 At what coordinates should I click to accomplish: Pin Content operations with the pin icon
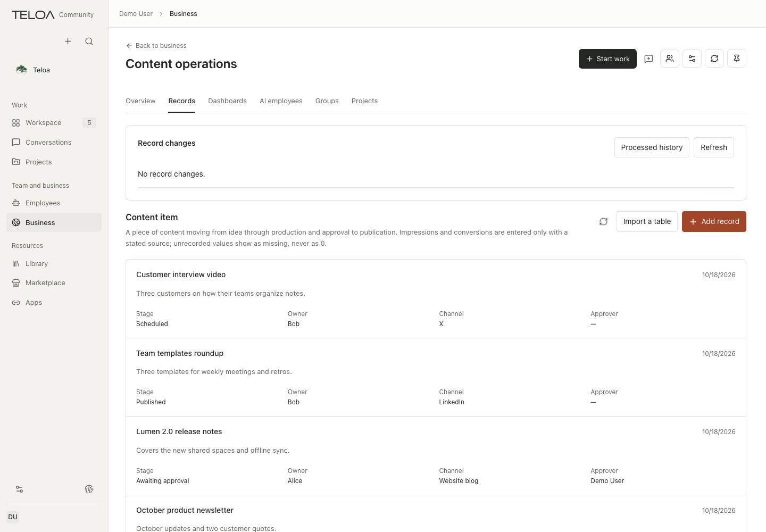click(x=737, y=59)
